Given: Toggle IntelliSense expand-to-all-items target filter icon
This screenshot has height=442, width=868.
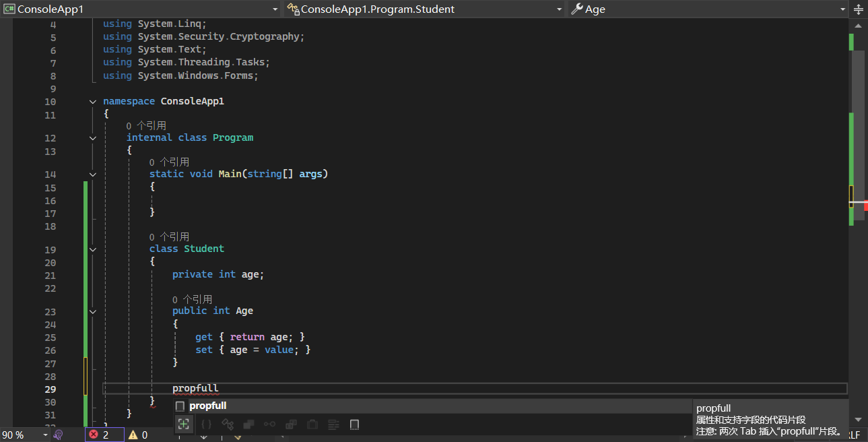Looking at the screenshot, I should point(183,424).
